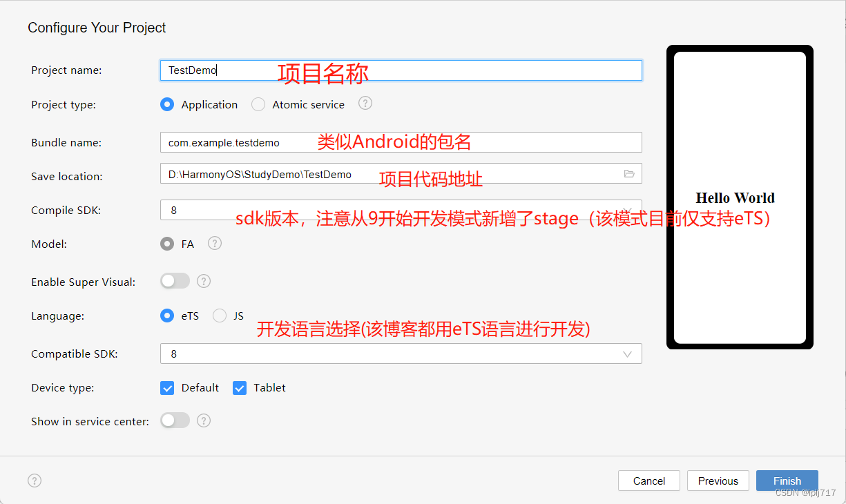Viewport: 846px width, 504px height.
Task: Click the Save location: label
Action: point(67,176)
